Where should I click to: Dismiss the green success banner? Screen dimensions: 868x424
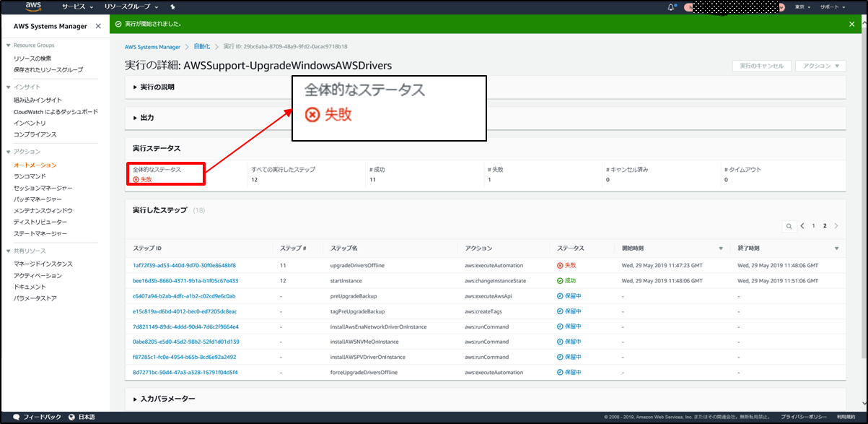[x=851, y=24]
